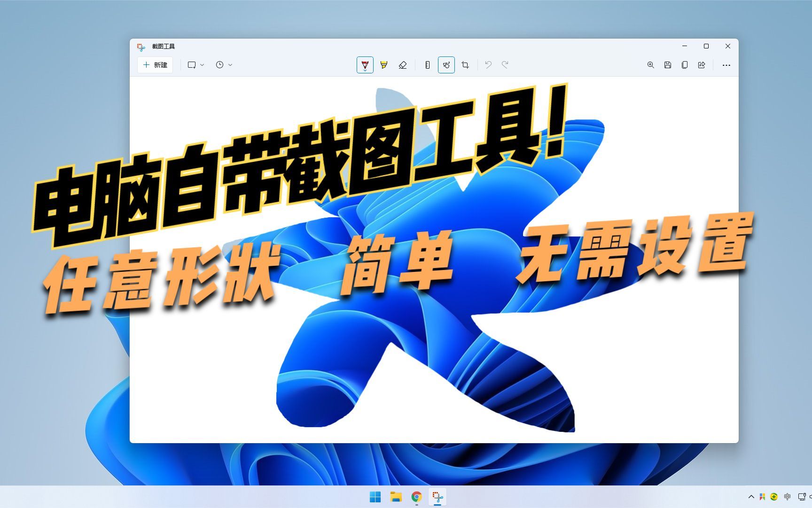Screen dimensions: 812x508
Task: Open the snipping mode dropdown
Action: click(196, 65)
